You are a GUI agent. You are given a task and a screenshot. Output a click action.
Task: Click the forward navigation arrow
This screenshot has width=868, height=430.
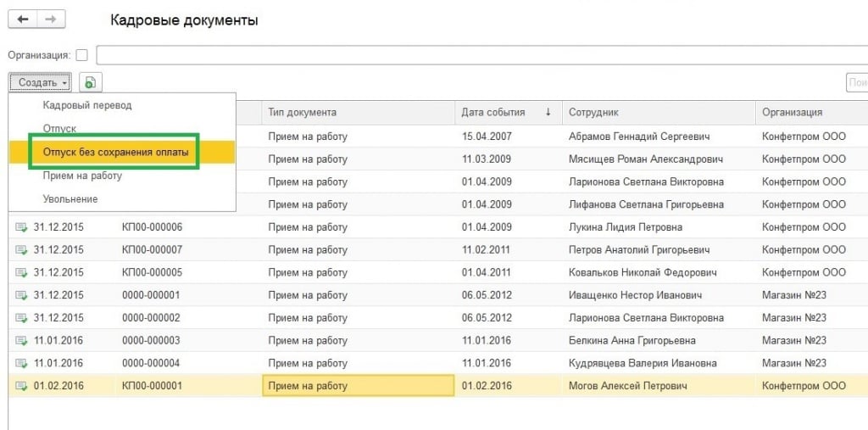pyautogui.click(x=50, y=20)
